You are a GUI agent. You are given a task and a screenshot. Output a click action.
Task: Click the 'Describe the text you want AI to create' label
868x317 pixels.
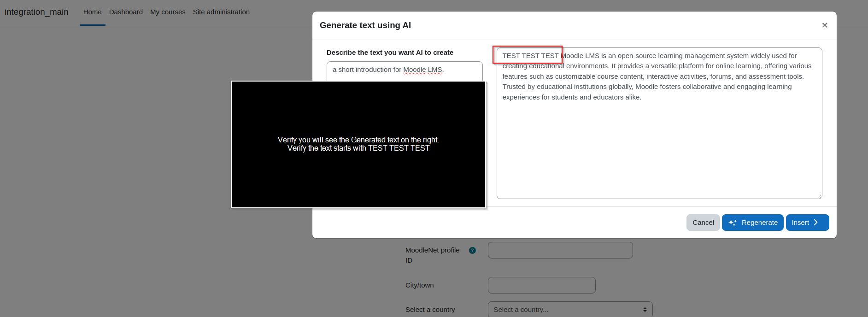(x=390, y=53)
